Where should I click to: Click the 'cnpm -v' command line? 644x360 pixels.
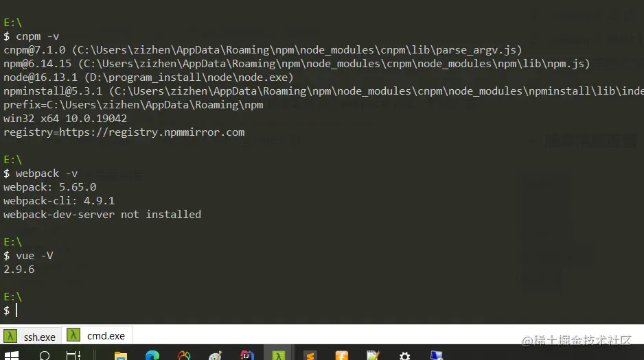click(31, 36)
